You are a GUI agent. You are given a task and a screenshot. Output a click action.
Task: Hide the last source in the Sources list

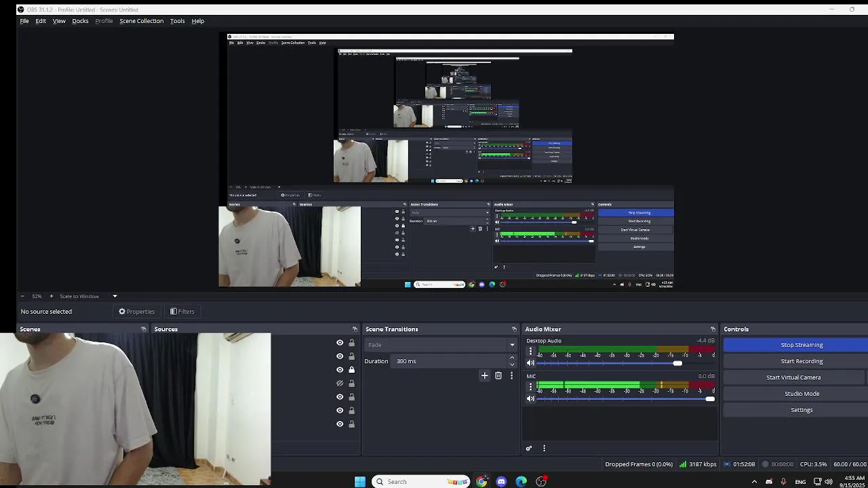tap(340, 424)
